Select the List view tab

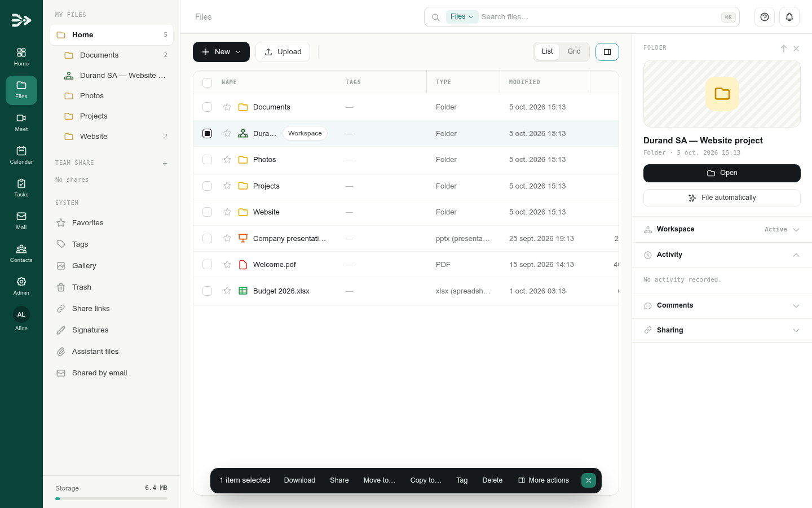click(x=547, y=51)
